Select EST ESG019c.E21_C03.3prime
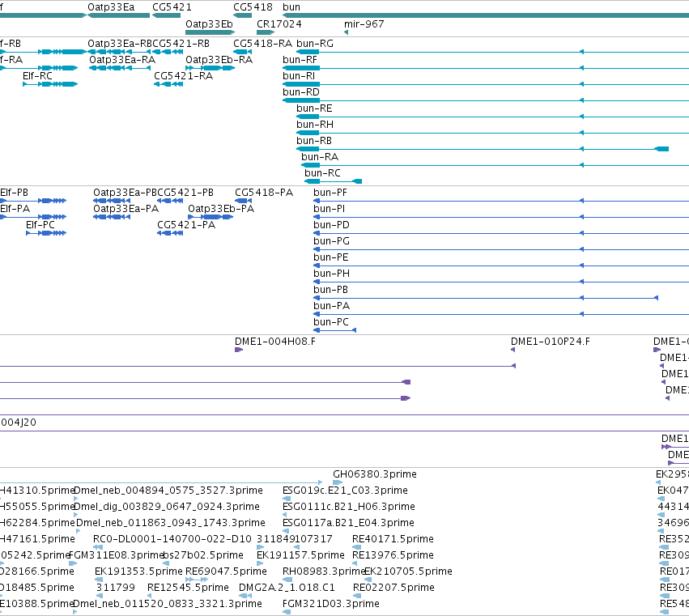 (x=287, y=499)
